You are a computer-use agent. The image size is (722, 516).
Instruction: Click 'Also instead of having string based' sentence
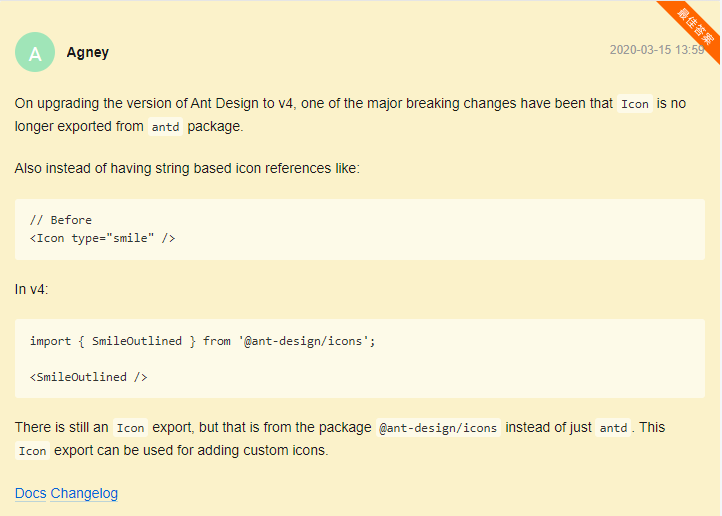(x=187, y=168)
